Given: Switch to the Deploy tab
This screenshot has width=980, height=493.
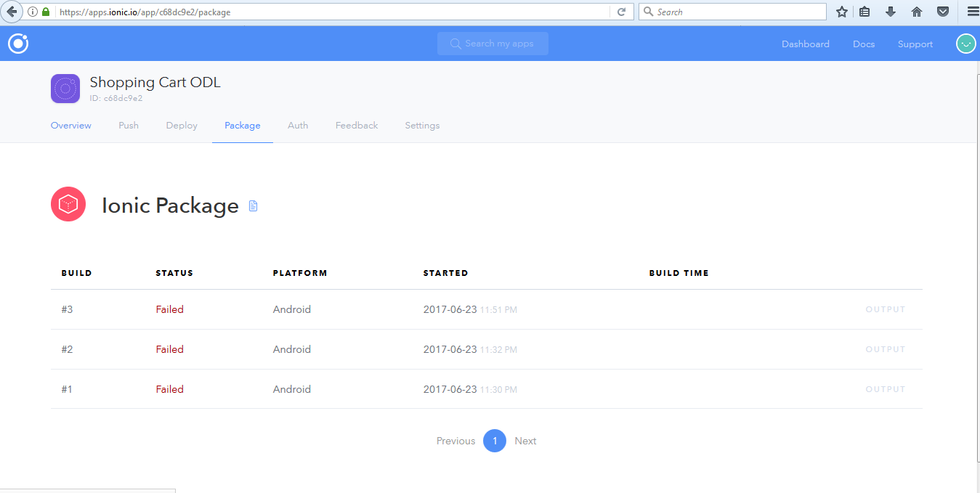Looking at the screenshot, I should click(182, 126).
